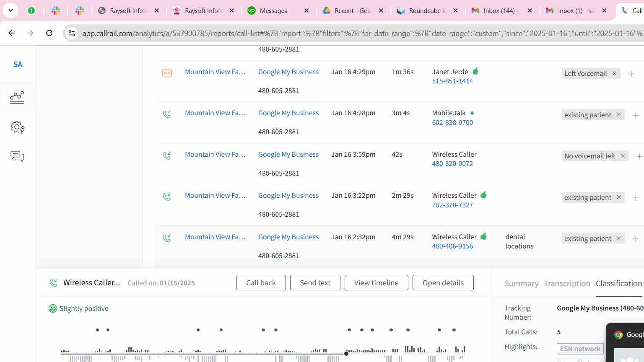Remove the No voicemail left tag
The height and width of the screenshot is (362, 644).
[x=623, y=156]
